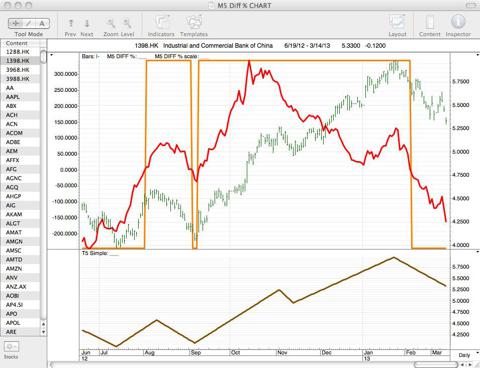Click the symbol list scroll up arrow

[43, 324]
